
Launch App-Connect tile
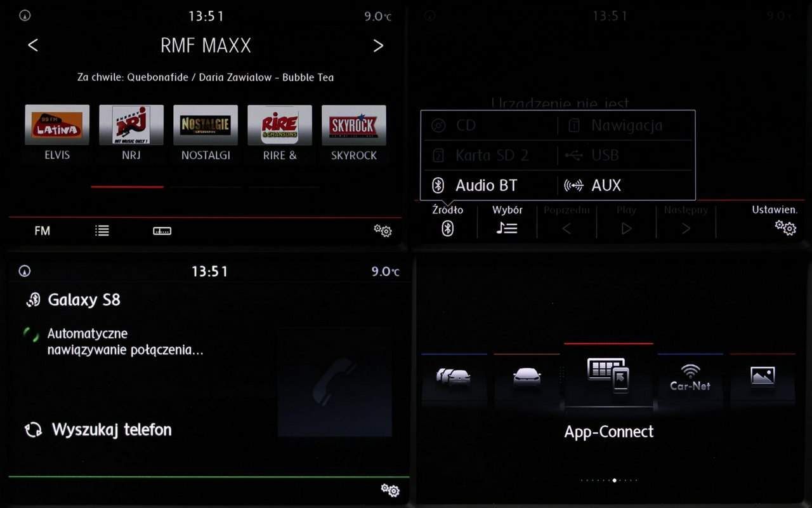click(x=608, y=376)
